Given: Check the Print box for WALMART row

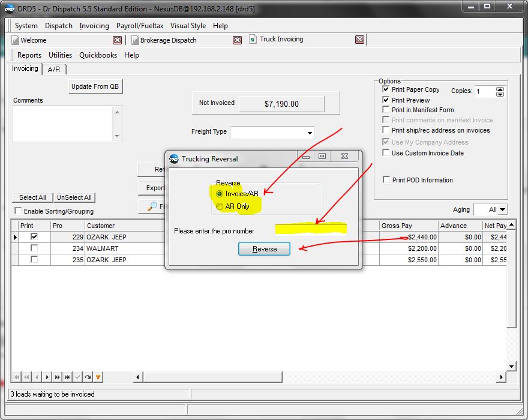Looking at the screenshot, I should pos(34,248).
